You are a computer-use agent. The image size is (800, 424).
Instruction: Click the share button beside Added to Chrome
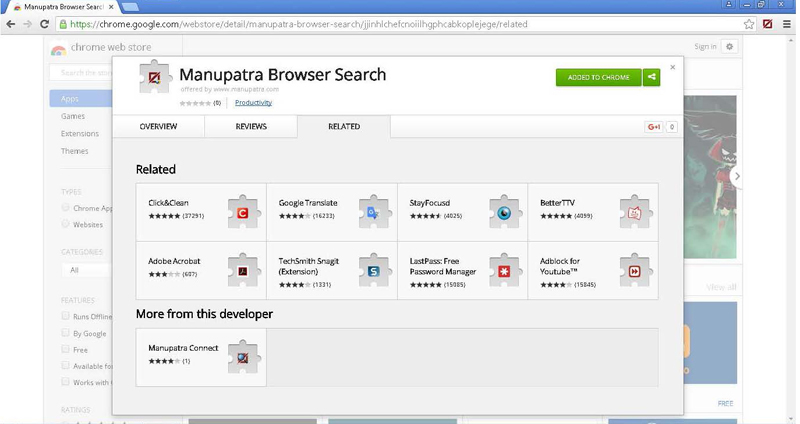652,77
